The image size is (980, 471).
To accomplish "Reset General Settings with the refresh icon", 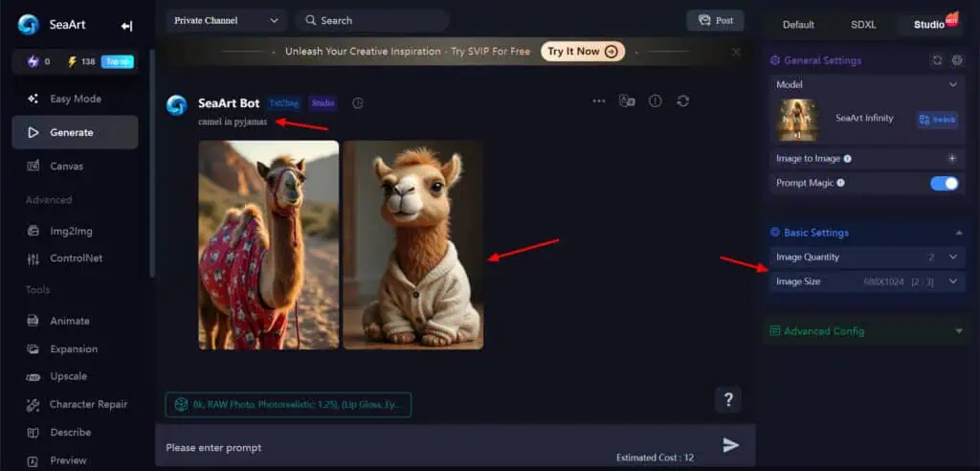I will pos(937,60).
